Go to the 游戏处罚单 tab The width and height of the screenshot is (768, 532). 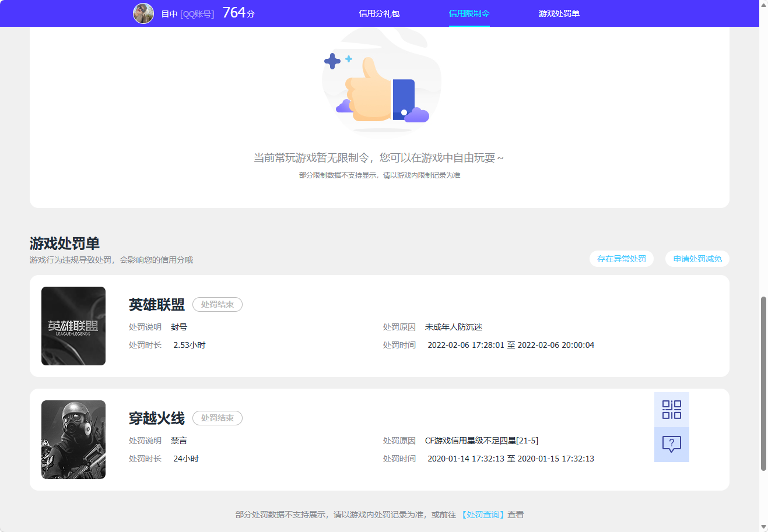[559, 13]
